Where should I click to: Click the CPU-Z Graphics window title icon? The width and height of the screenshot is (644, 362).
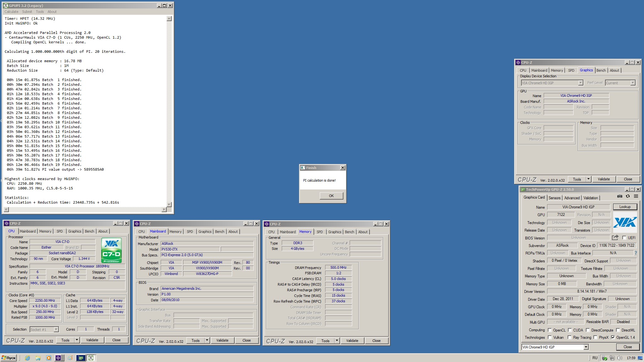(518, 63)
